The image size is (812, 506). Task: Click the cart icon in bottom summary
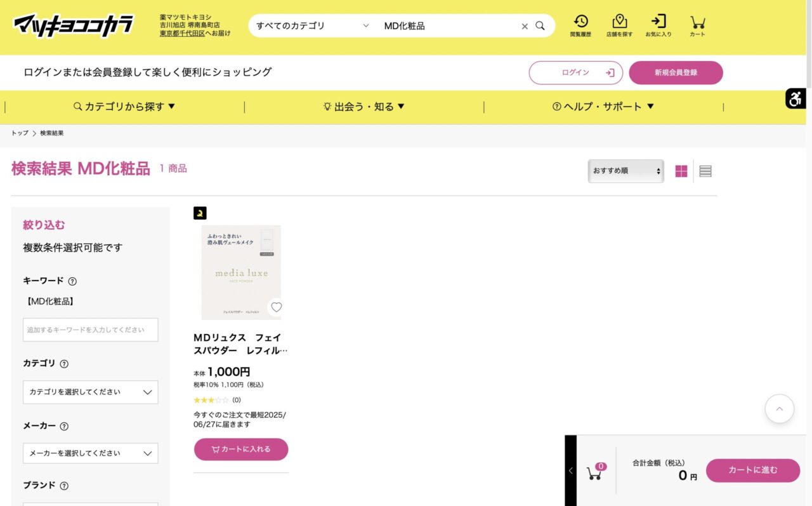pyautogui.click(x=595, y=472)
